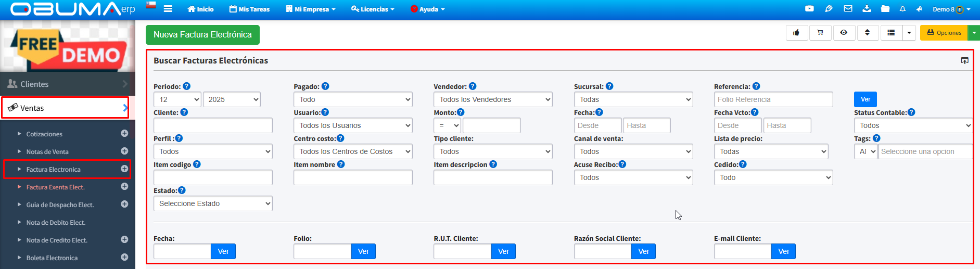980x269 pixels.
Task: Toggle the hamburger sidebar menu
Action: [x=168, y=9]
